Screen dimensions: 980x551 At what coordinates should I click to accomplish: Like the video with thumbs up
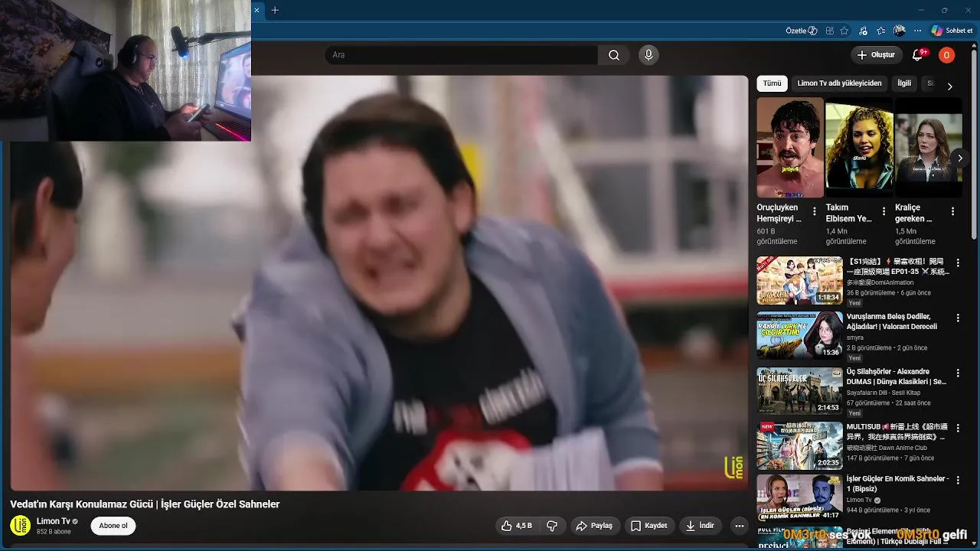[517, 526]
